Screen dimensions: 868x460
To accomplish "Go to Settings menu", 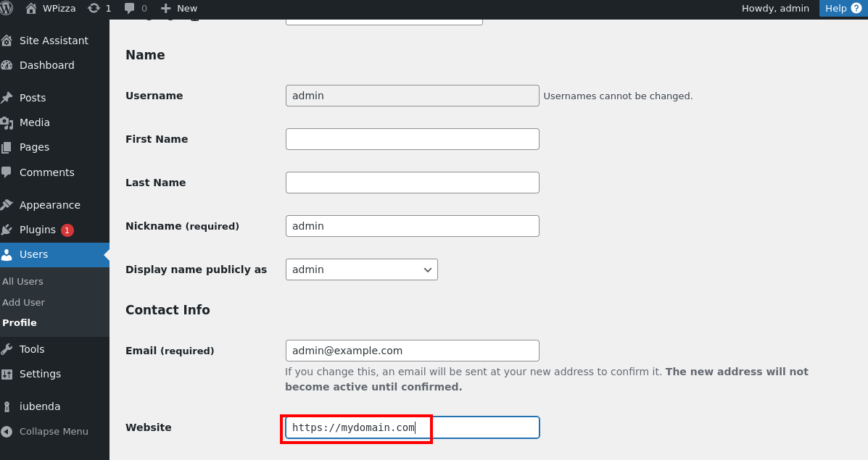I will click(40, 374).
